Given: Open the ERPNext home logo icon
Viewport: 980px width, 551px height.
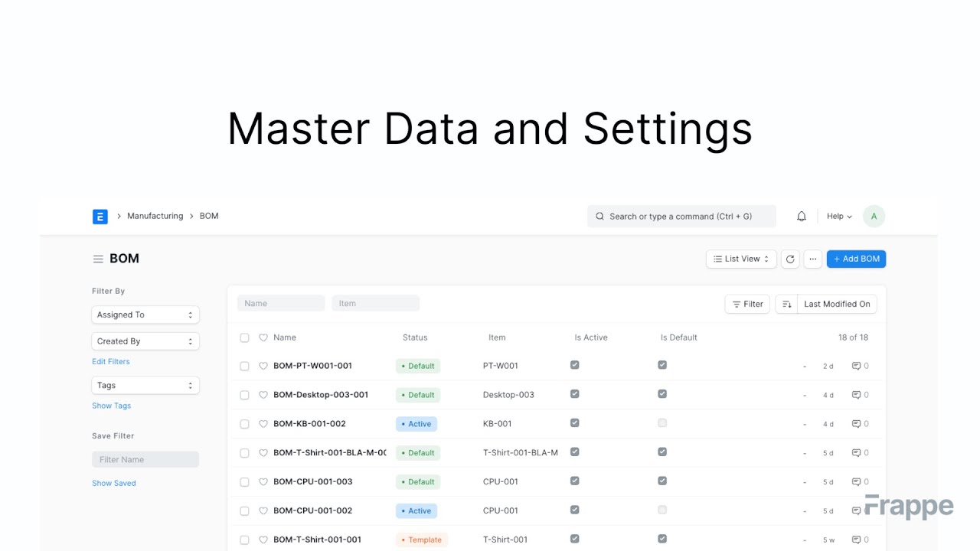Looking at the screenshot, I should tap(100, 217).
